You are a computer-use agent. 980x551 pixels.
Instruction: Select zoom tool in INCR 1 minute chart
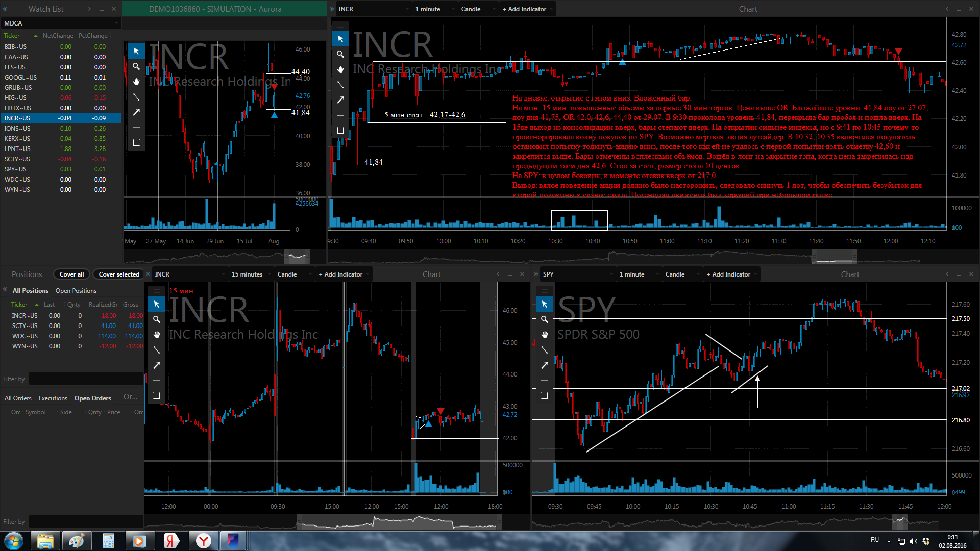[340, 54]
